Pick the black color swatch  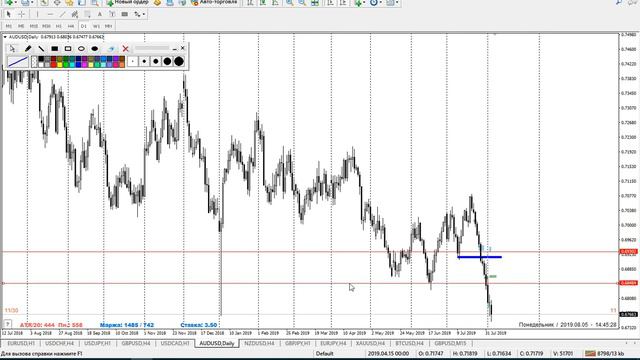pos(41,59)
